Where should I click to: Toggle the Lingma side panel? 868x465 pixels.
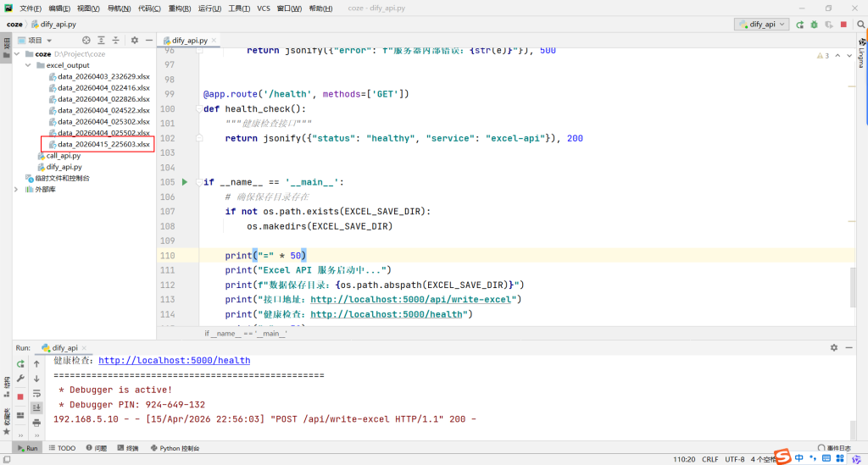click(x=860, y=55)
